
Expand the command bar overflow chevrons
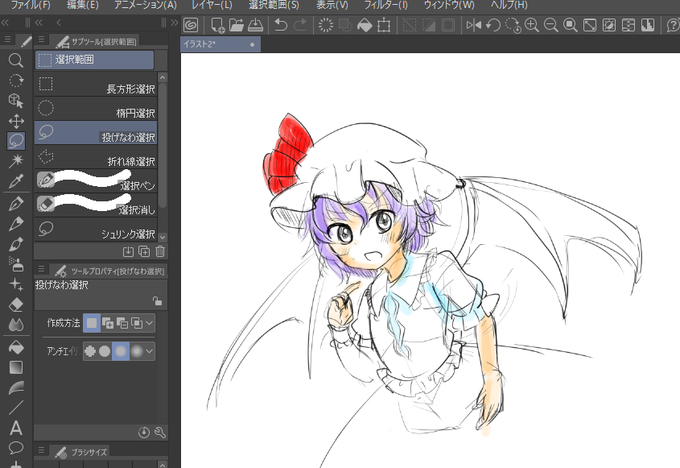pyautogui.click(x=174, y=23)
